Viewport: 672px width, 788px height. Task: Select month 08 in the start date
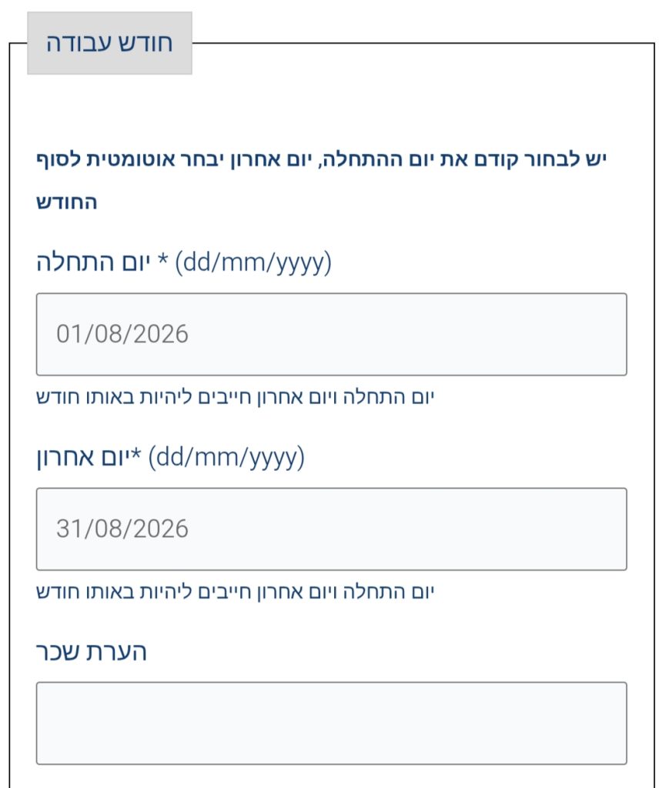coord(103,334)
